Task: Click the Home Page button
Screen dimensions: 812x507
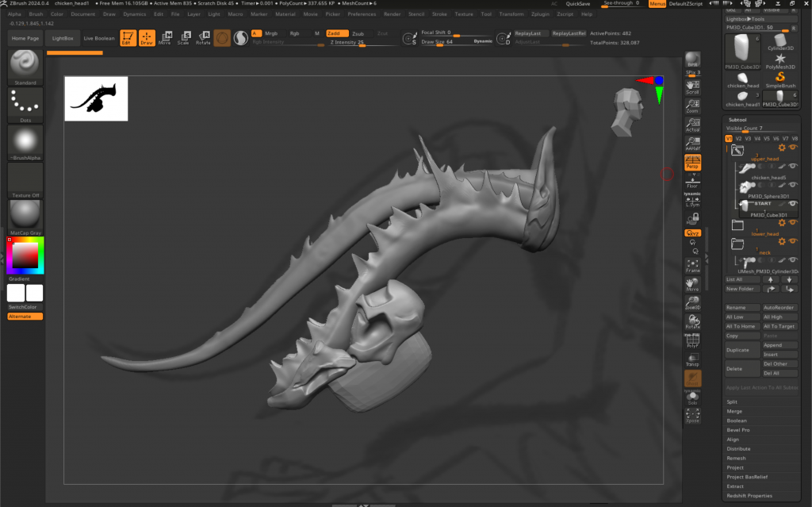Action: tap(25, 38)
